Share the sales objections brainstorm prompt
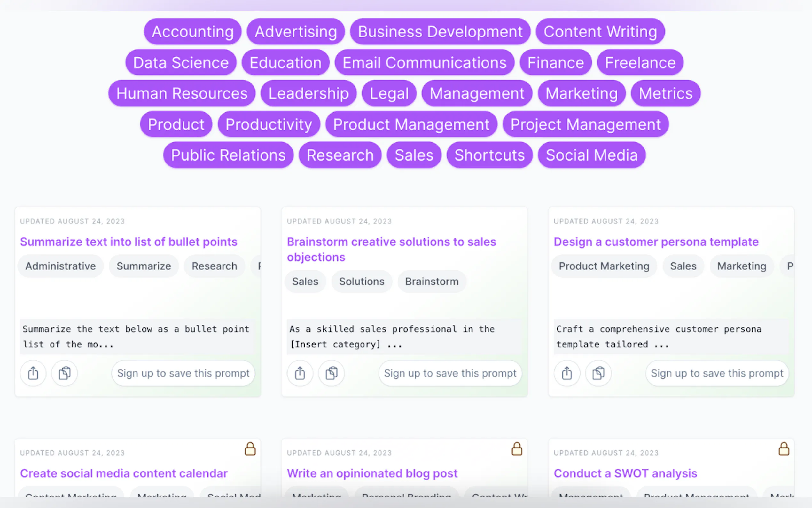812x508 pixels. point(300,373)
